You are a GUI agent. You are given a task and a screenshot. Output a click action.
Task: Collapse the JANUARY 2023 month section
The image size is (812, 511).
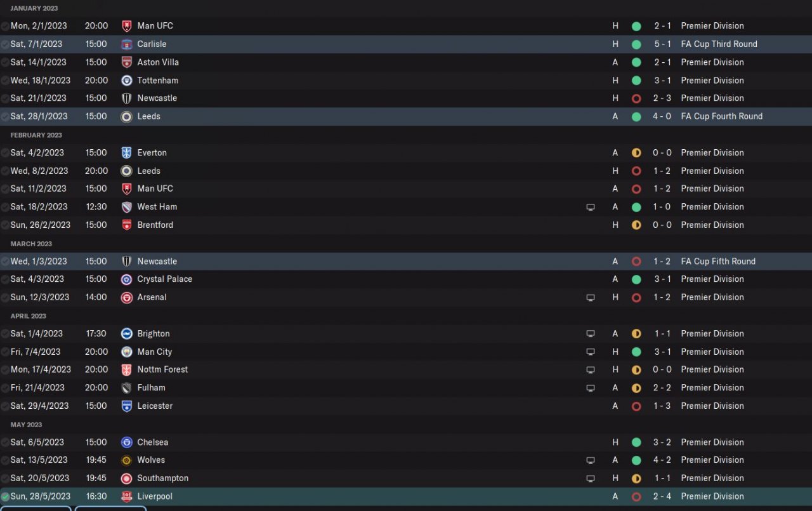[x=34, y=8]
